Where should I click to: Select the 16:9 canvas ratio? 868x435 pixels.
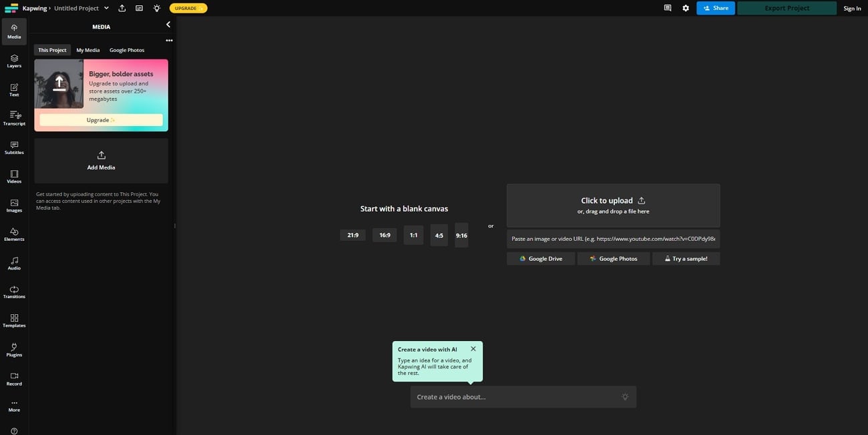coord(385,235)
